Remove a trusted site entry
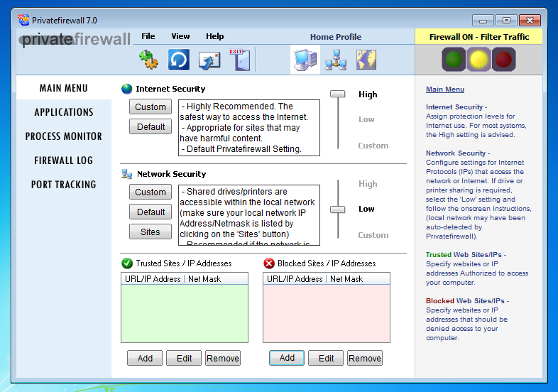This screenshot has width=558, height=392. (223, 358)
